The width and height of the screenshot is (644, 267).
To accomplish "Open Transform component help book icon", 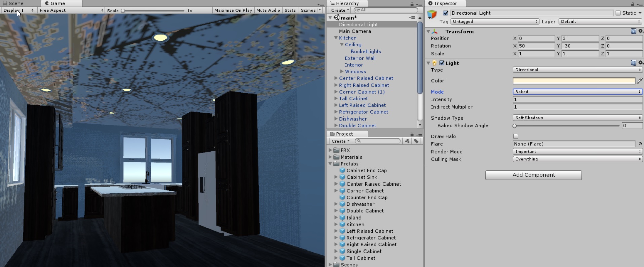I will tap(633, 31).
